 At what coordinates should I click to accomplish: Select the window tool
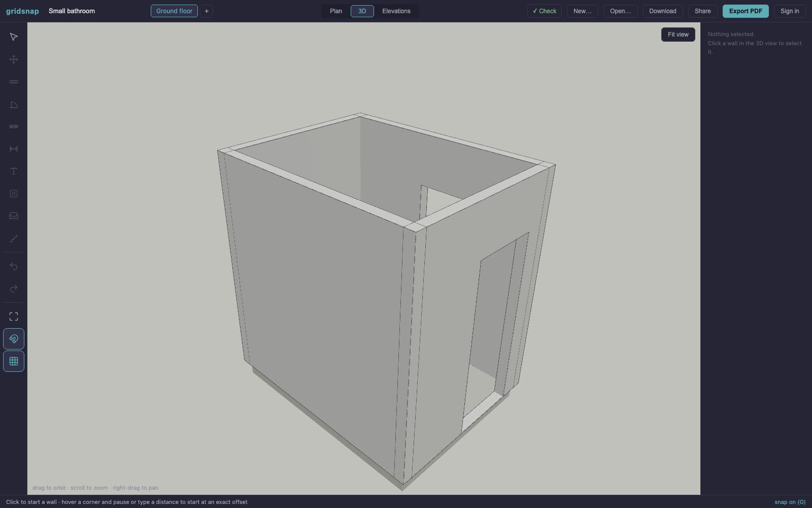pyautogui.click(x=14, y=126)
